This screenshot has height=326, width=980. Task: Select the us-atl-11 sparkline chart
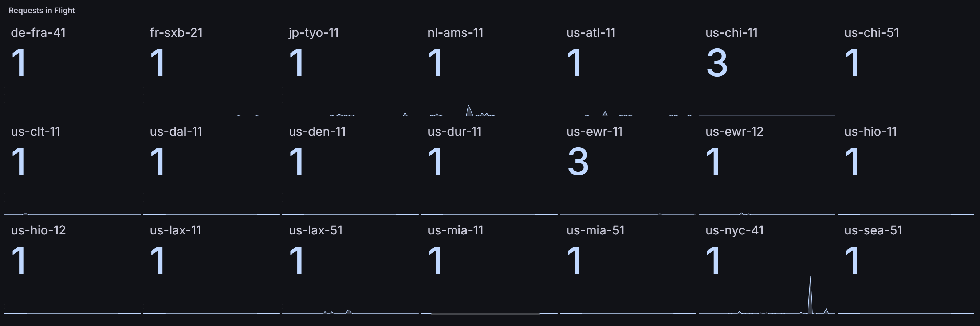(628, 113)
